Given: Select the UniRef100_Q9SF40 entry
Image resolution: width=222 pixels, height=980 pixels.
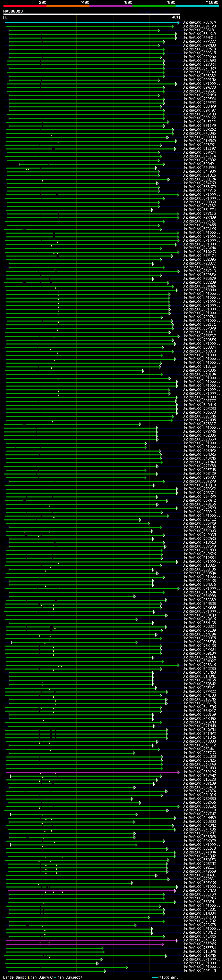Looking at the screenshot, I should pos(199,72).
